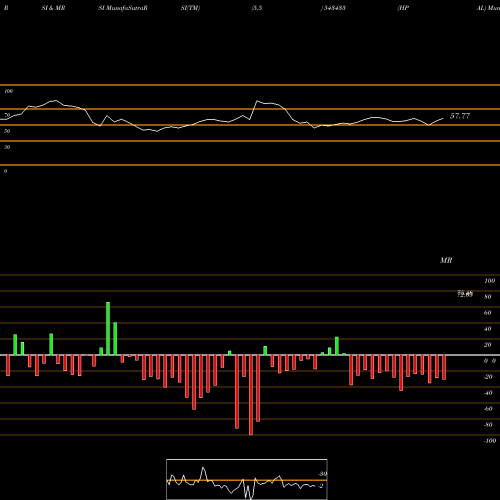This screenshot has height=500, width=500.
Task: Click the longest red MR bar
Action: click(251, 395)
